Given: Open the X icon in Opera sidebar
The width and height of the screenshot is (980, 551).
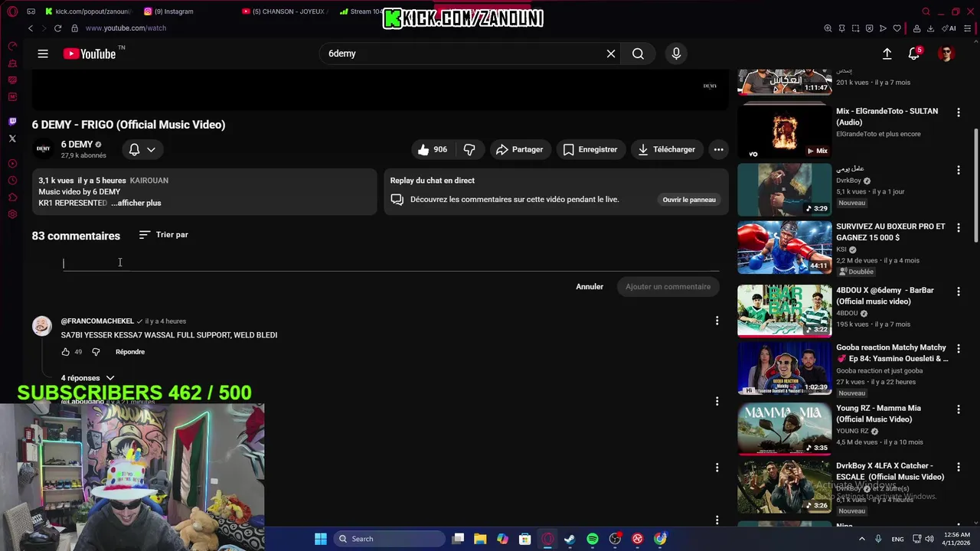Looking at the screenshot, I should 12,139.
